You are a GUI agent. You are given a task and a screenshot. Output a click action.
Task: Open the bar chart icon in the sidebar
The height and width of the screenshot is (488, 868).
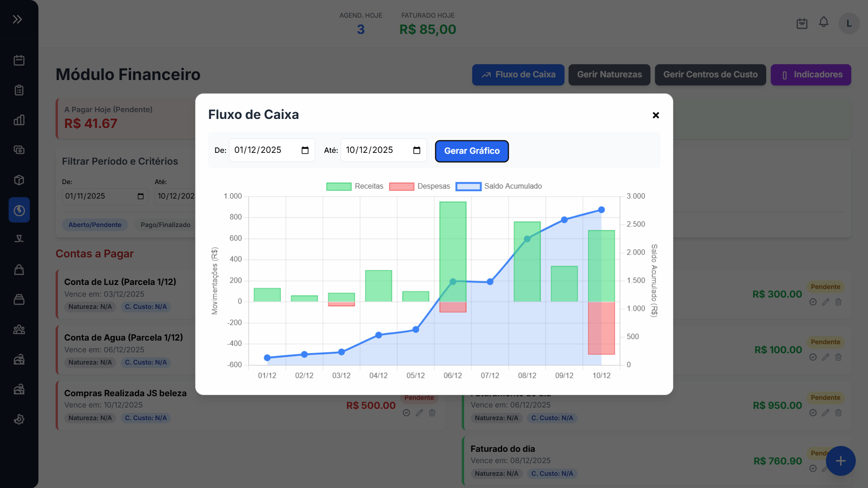click(19, 120)
